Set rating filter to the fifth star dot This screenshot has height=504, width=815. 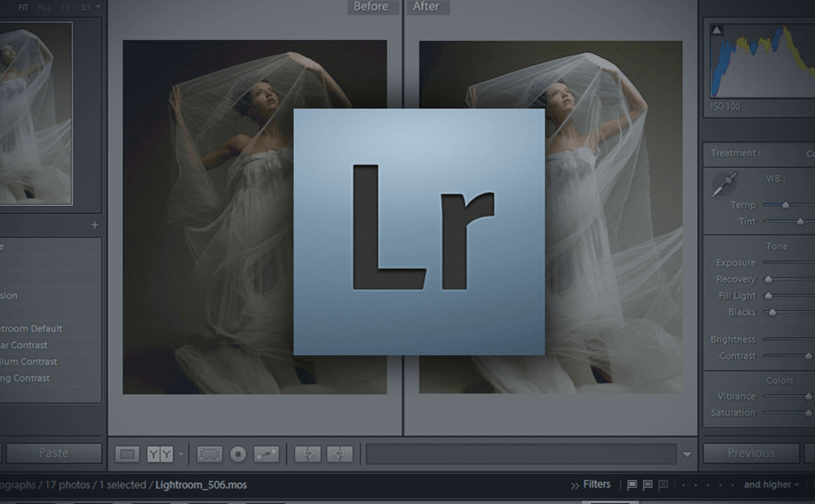(733, 485)
